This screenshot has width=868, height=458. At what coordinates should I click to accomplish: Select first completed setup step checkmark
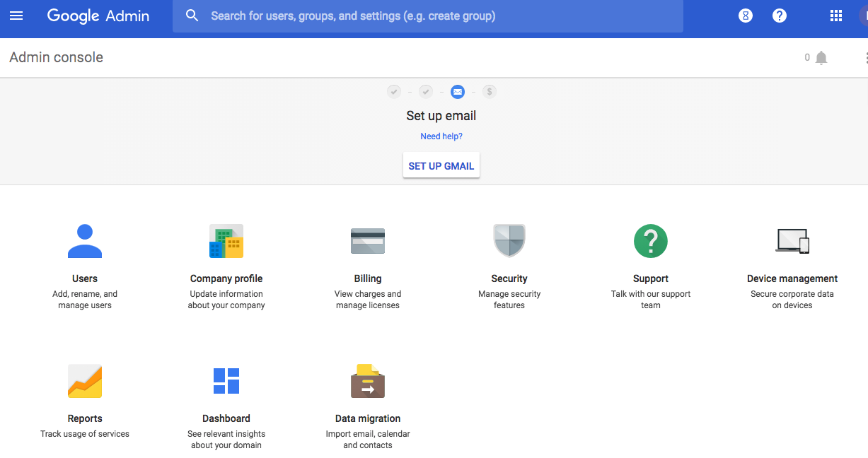pos(394,91)
